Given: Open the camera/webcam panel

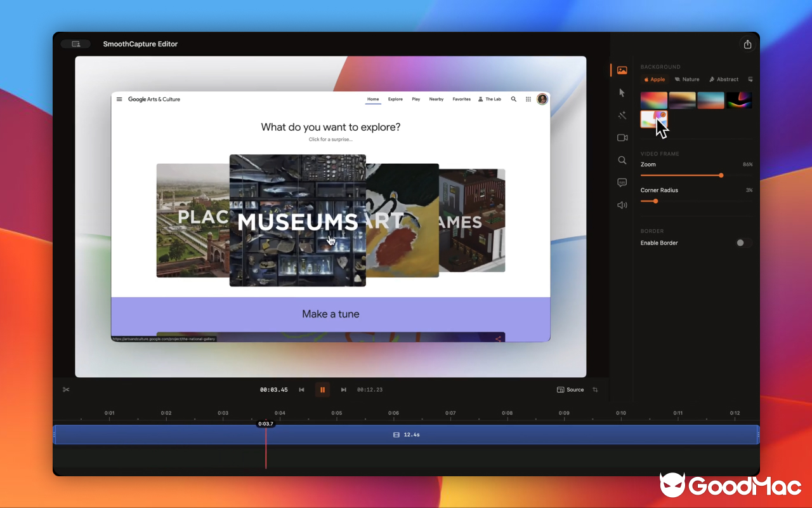Looking at the screenshot, I should (622, 137).
